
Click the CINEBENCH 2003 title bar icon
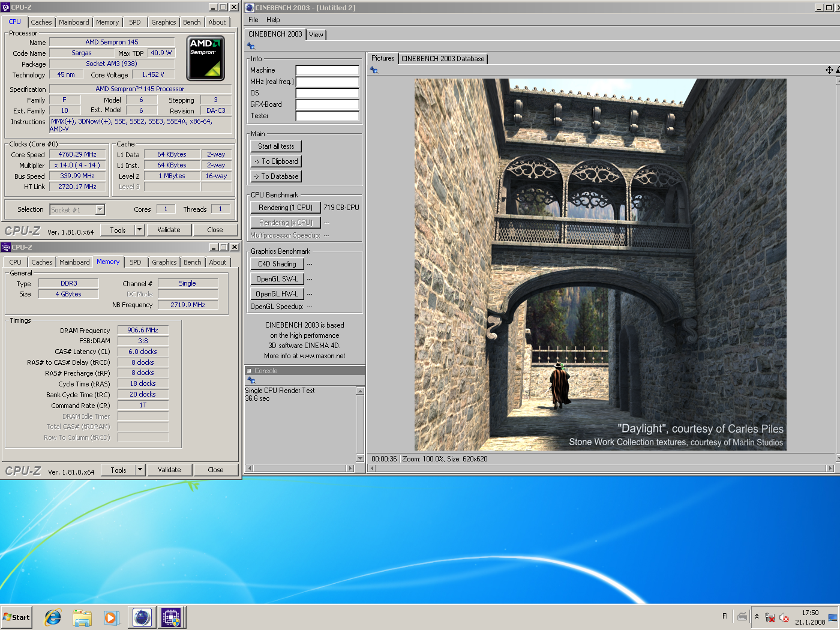click(250, 7)
